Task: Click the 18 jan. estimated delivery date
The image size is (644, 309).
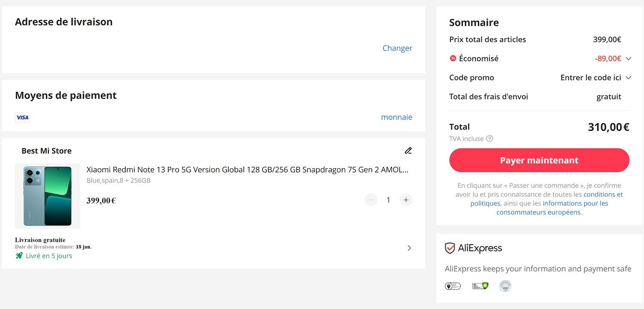Action: click(x=84, y=247)
